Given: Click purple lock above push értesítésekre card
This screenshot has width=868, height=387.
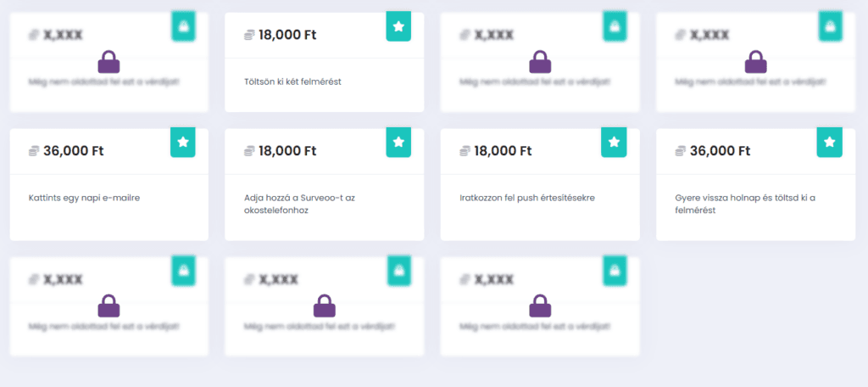Looking at the screenshot, I should point(540,62).
